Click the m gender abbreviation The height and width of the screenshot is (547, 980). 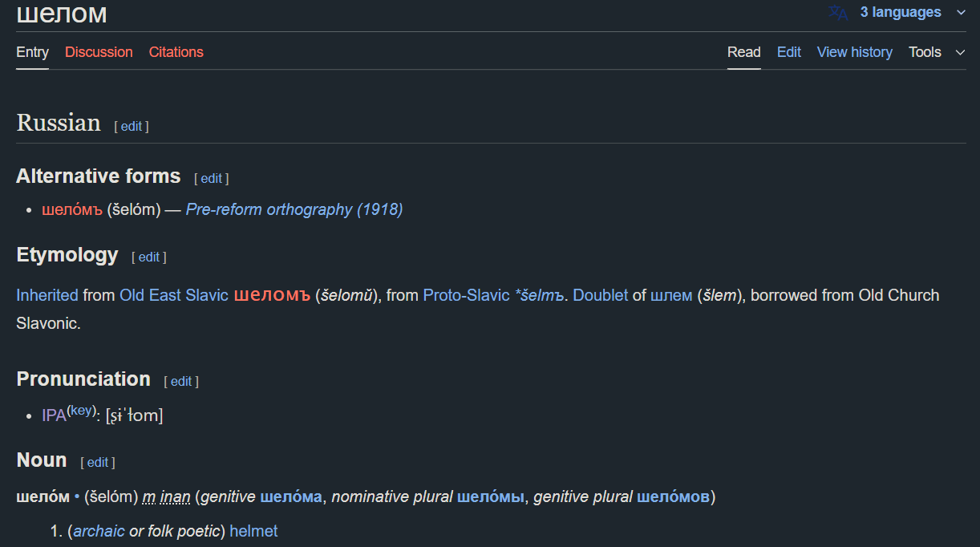(149, 497)
